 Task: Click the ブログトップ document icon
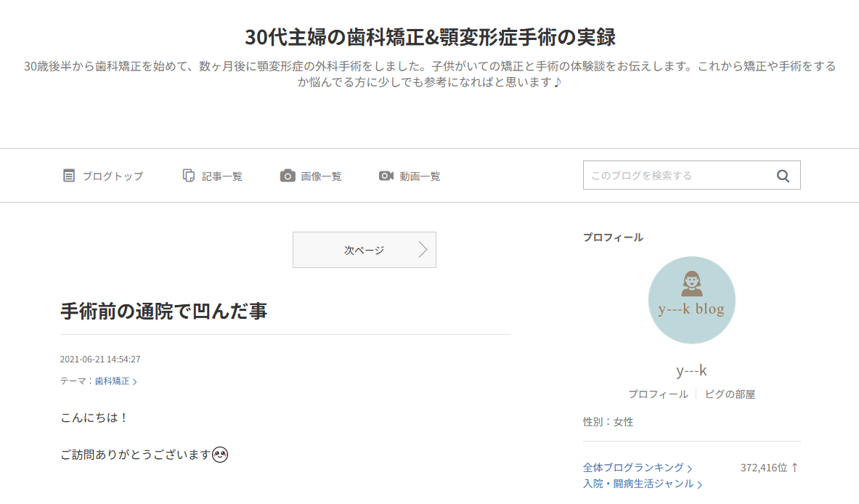[x=70, y=175]
